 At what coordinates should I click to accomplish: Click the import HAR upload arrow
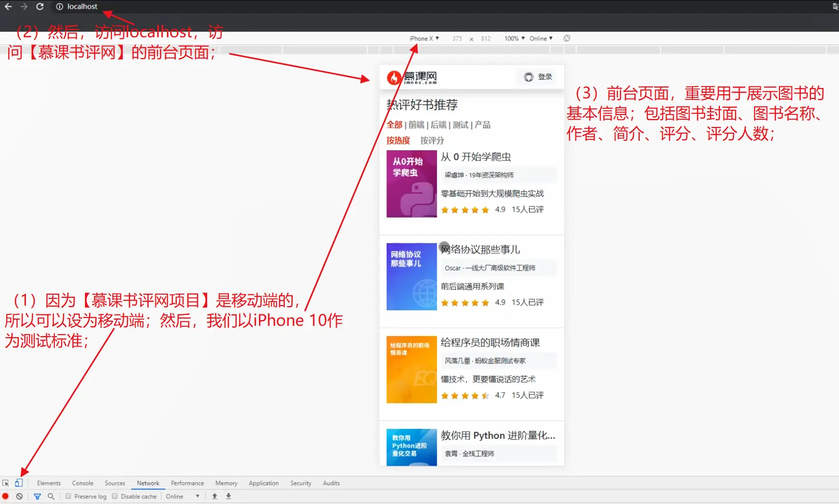pyautogui.click(x=214, y=496)
